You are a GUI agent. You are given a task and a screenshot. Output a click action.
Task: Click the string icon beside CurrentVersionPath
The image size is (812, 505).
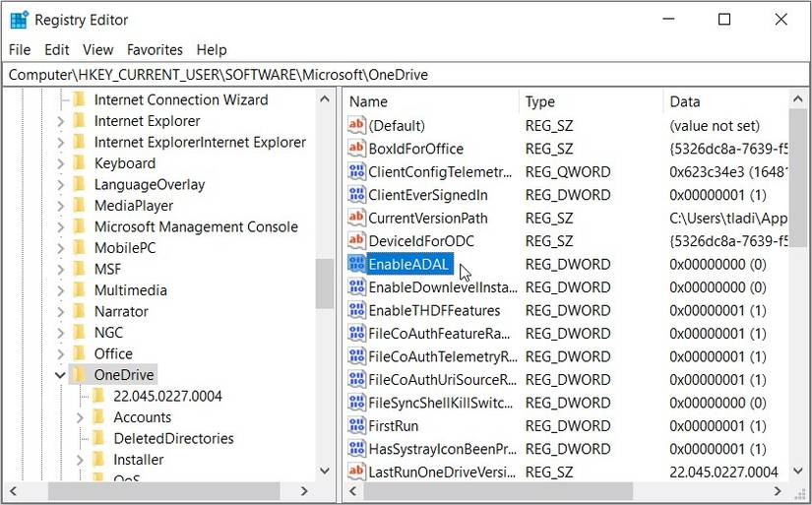(x=356, y=218)
